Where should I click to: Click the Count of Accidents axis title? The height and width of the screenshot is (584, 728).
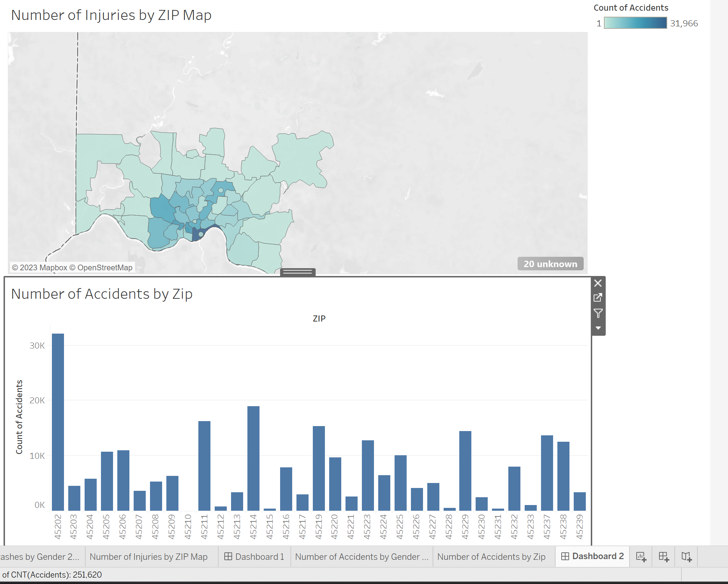pyautogui.click(x=19, y=417)
